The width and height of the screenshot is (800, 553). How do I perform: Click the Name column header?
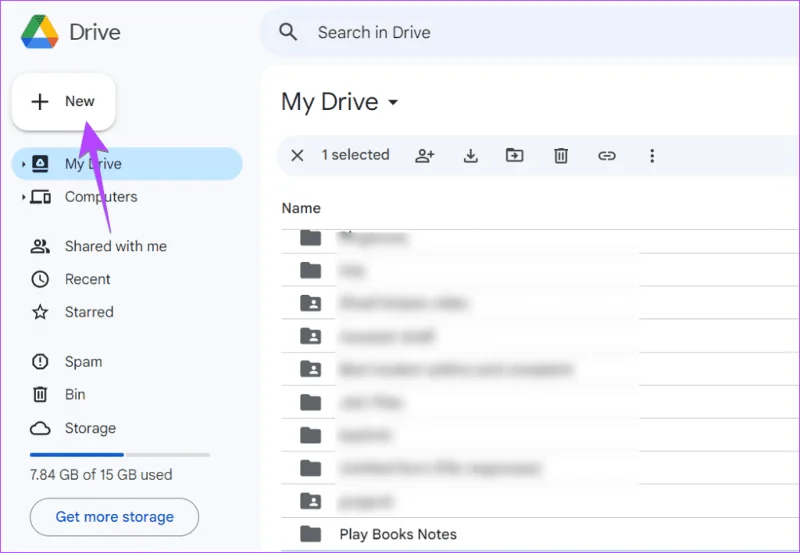click(x=301, y=208)
